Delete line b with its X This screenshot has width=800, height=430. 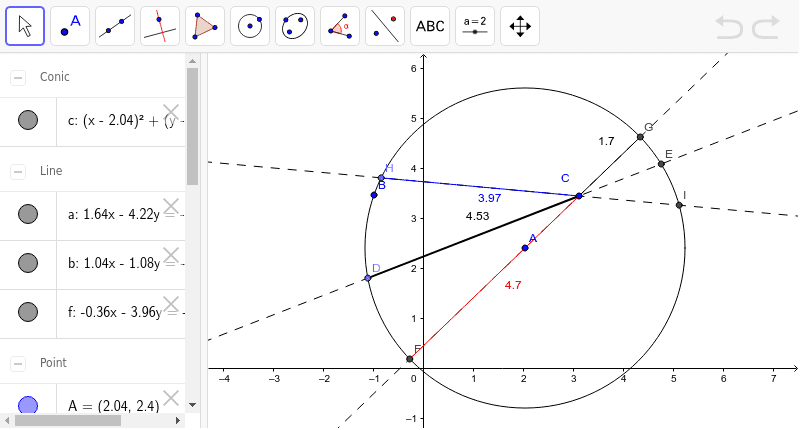171,255
